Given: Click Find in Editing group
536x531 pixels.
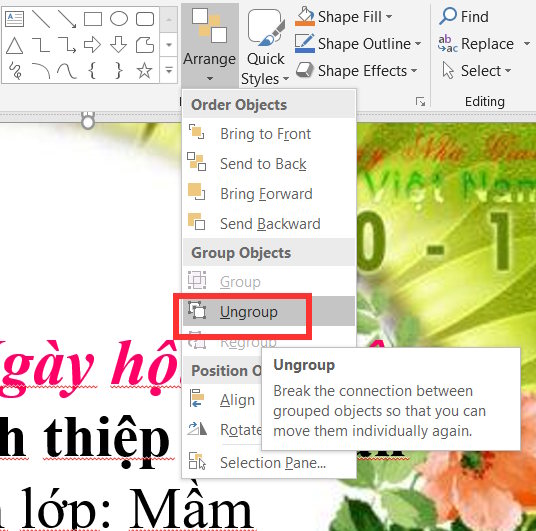Looking at the screenshot, I should click(464, 17).
